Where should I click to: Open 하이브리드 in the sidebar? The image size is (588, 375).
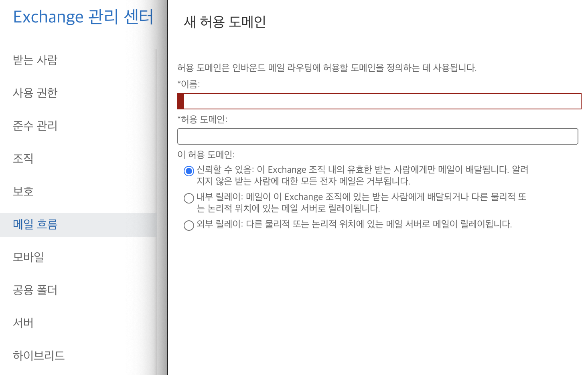click(39, 356)
